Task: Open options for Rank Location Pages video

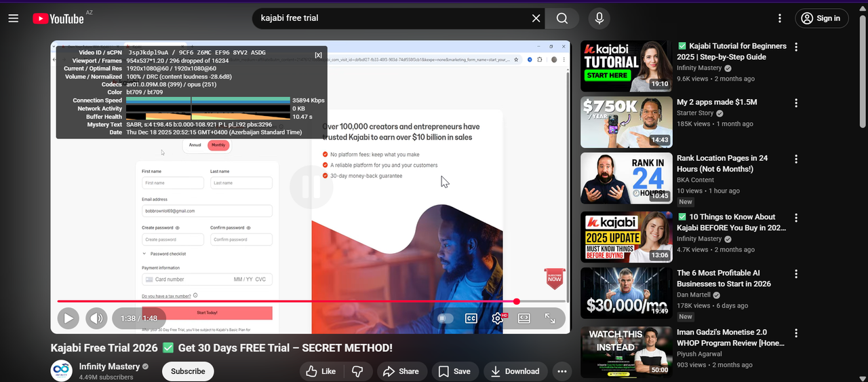Action: point(796,159)
